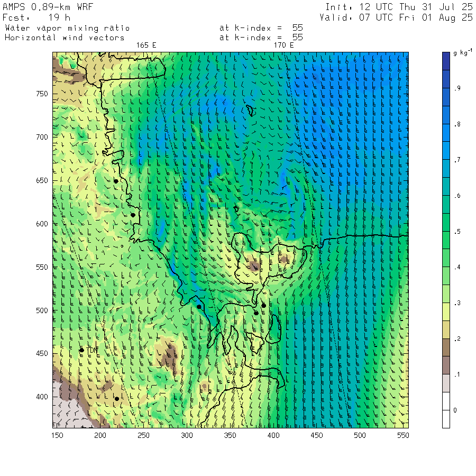This screenshot has width=476, height=476.
Task: Click the .2 color bar label
Action: pos(457,339)
